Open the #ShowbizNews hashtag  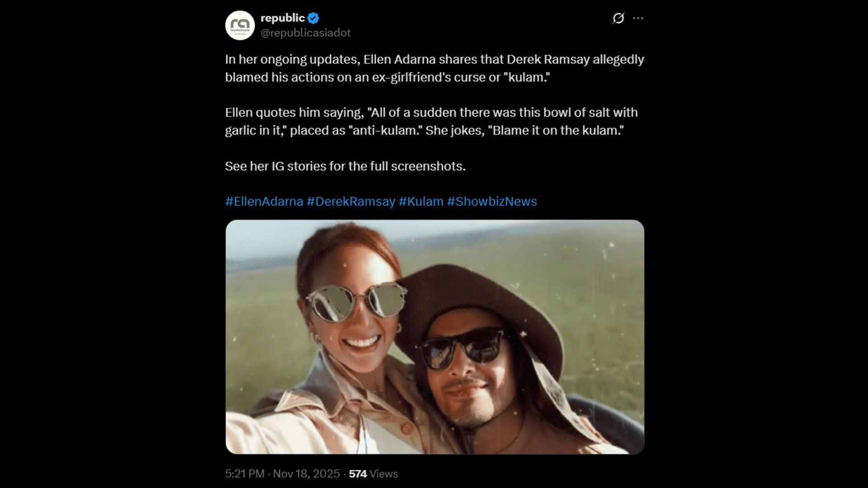(492, 202)
